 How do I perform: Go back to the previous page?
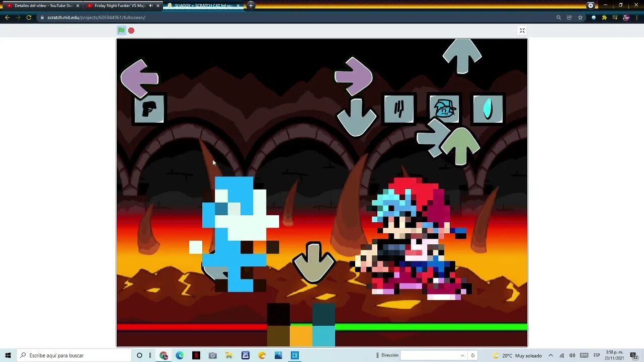[x=7, y=17]
